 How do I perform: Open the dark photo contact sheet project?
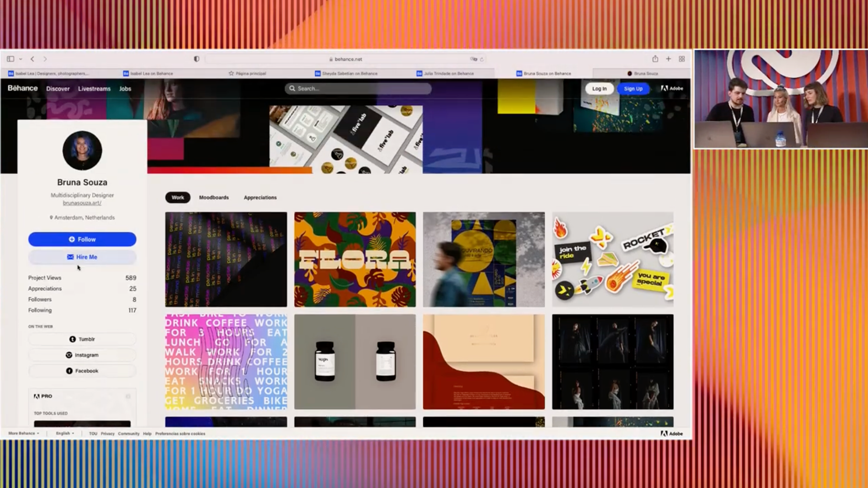point(613,362)
